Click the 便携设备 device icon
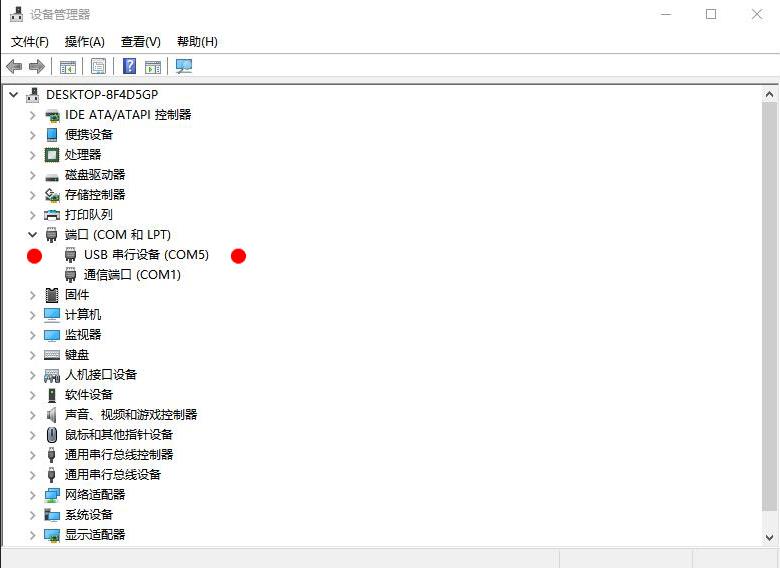The width and height of the screenshot is (780, 568). 52,135
